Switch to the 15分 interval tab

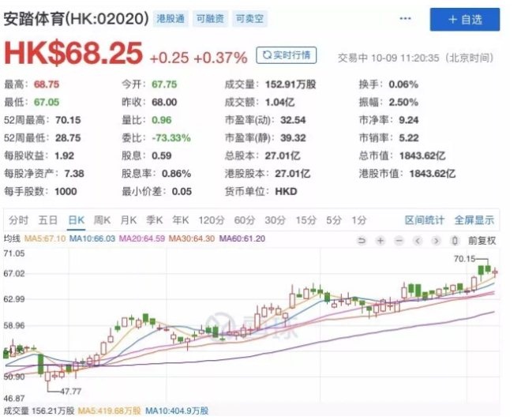(x=305, y=220)
